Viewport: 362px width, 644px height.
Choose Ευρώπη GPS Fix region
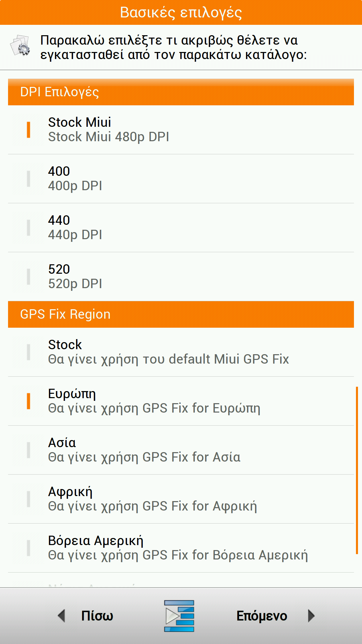click(181, 401)
